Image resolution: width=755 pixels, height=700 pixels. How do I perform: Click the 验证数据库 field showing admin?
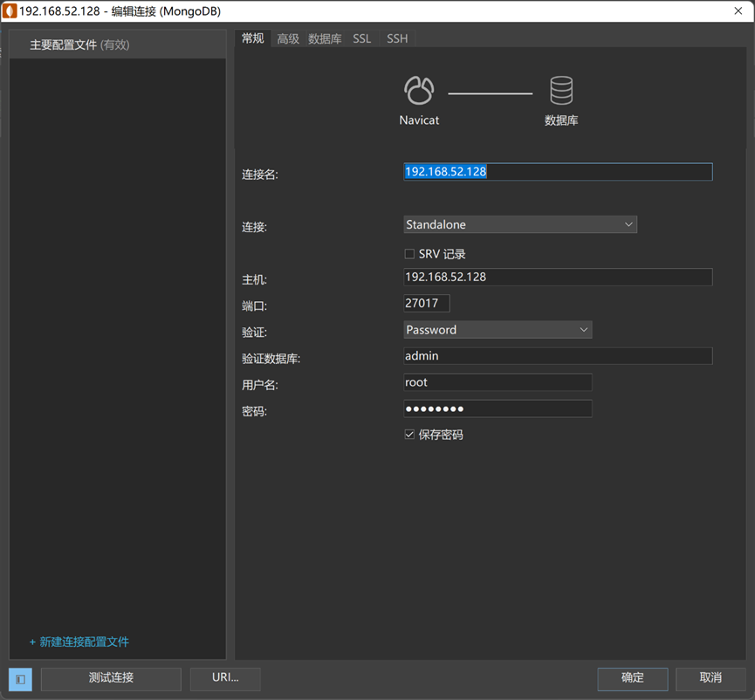(x=558, y=356)
